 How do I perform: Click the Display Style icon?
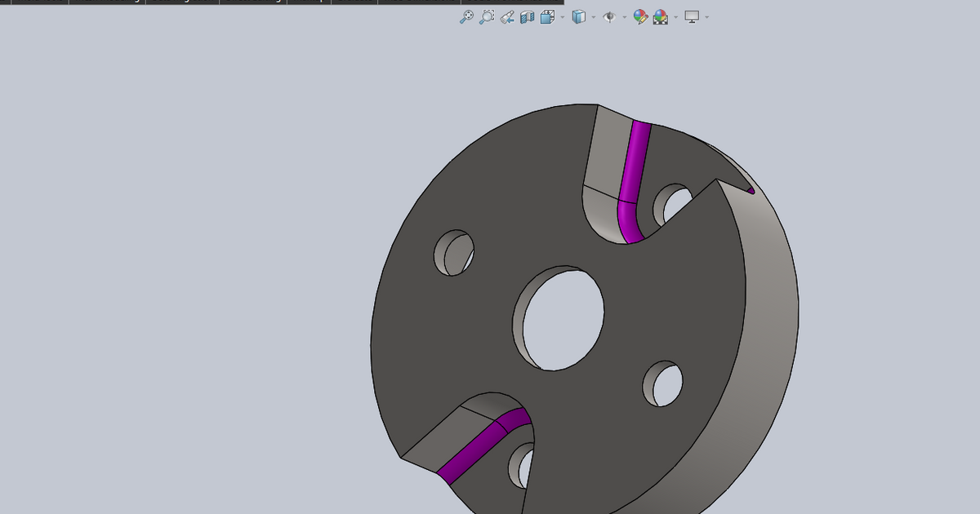click(578, 16)
